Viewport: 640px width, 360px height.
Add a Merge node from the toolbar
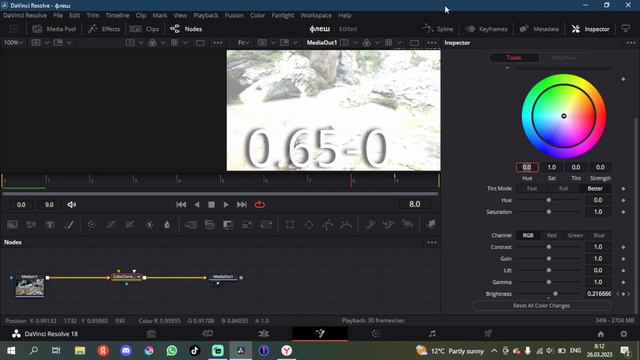coord(191,224)
